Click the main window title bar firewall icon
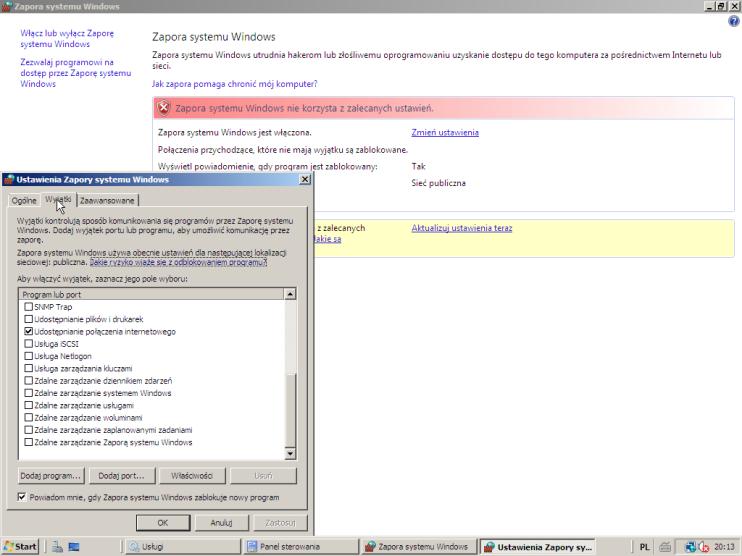 click(x=7, y=6)
